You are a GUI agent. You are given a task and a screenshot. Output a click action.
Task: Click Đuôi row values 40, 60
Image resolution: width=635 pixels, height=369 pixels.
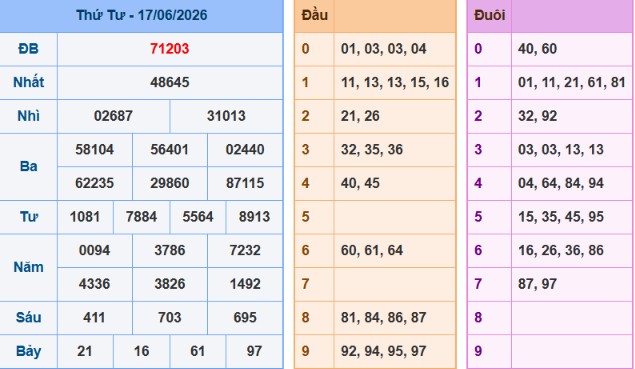click(537, 49)
